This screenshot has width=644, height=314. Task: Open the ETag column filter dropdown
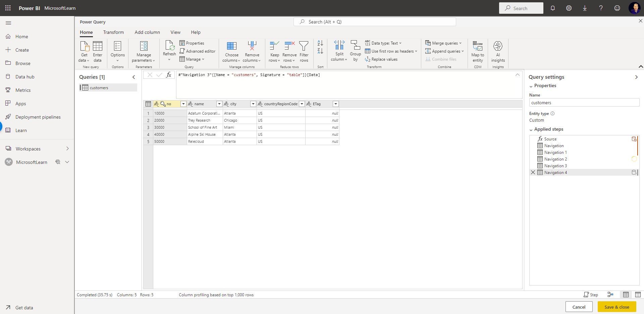click(336, 104)
